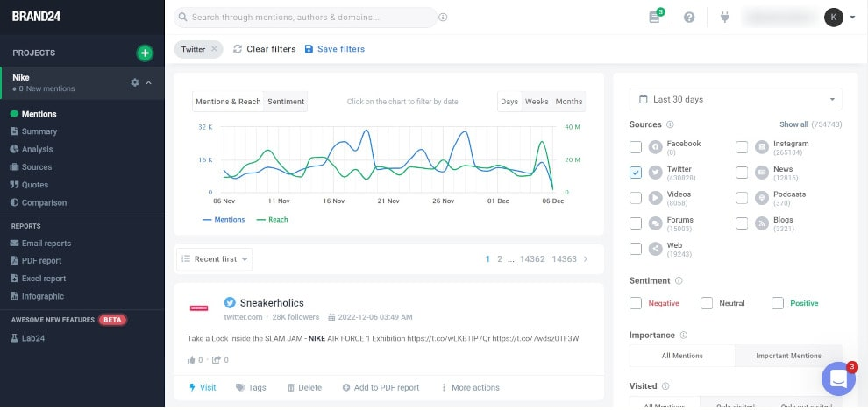Toggle Reach legend line

[273, 220]
